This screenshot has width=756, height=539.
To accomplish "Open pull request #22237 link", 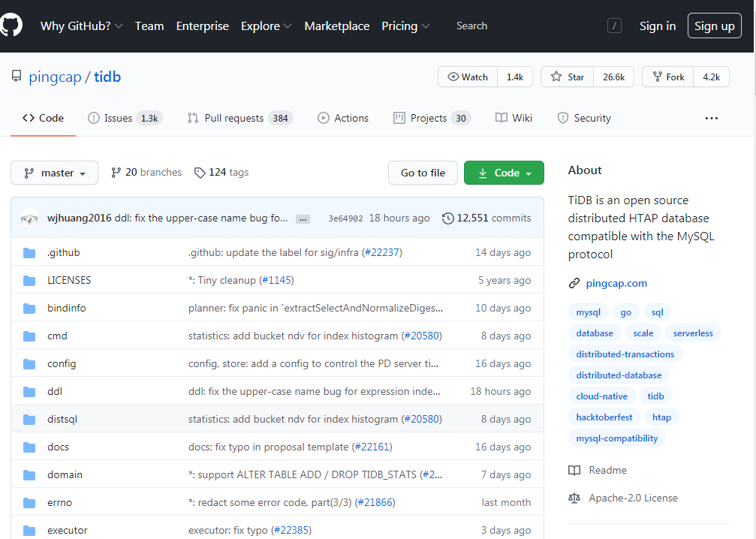I will [383, 253].
